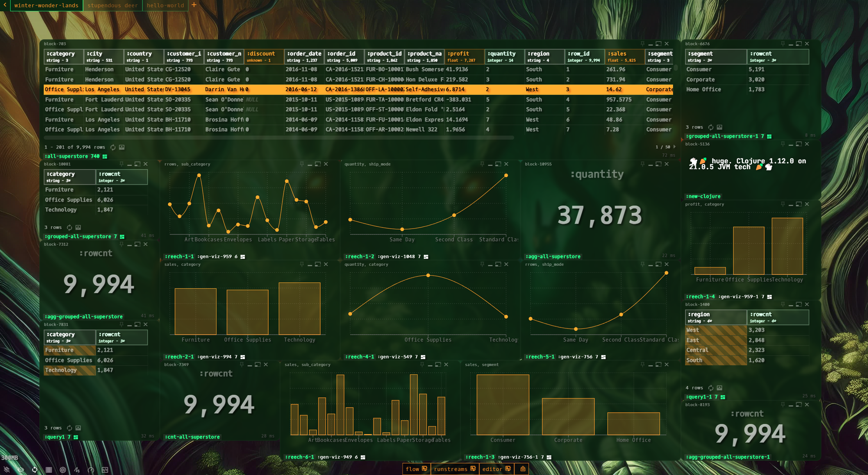Click the squiggle draw icon in bottom toolbar

point(77,470)
